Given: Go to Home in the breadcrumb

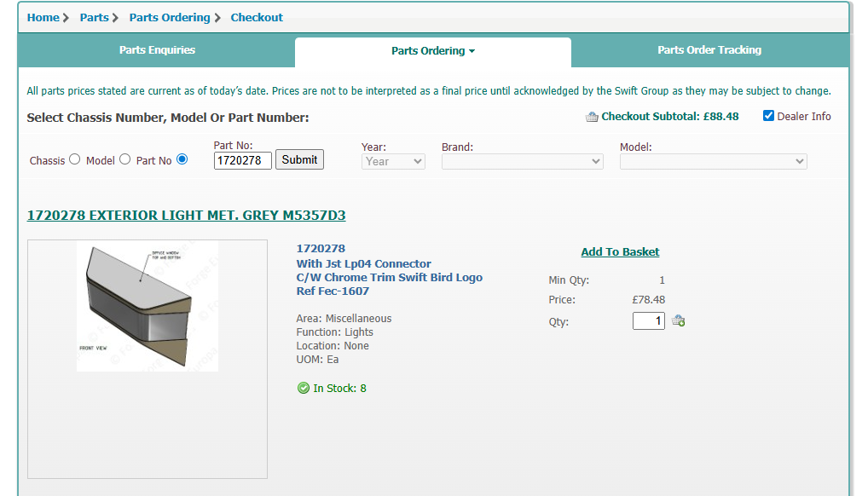Looking at the screenshot, I should pos(43,17).
